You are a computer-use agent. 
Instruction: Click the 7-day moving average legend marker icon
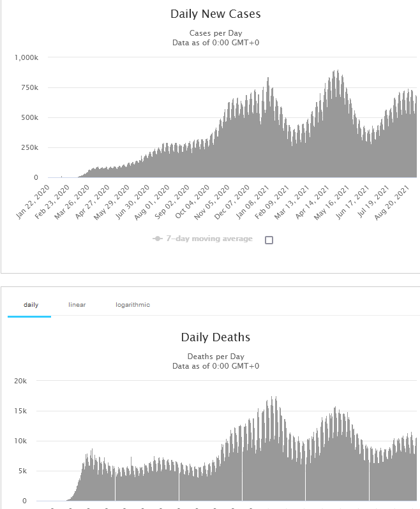pyautogui.click(x=157, y=239)
